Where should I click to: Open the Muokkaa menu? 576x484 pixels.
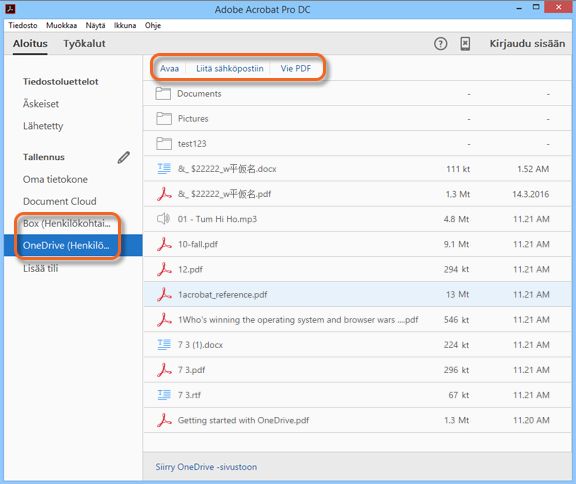61,25
